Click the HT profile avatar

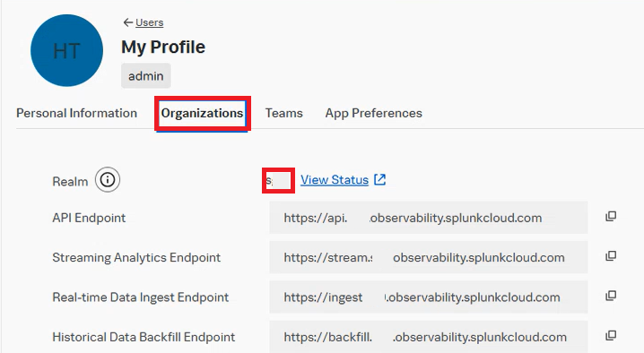tap(67, 50)
